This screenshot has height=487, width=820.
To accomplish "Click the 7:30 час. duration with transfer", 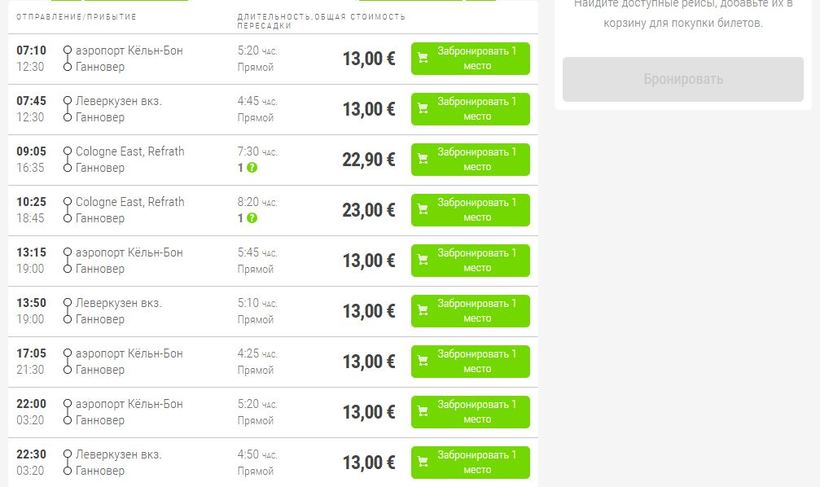I will tap(257, 152).
